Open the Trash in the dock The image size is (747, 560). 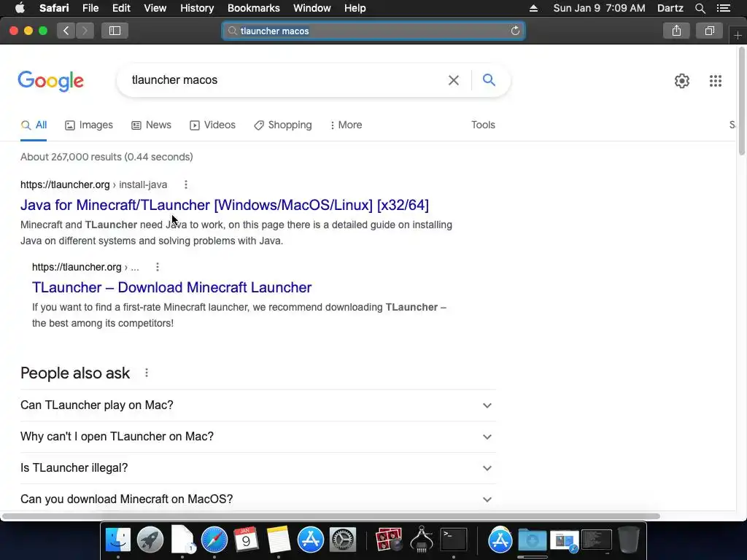click(x=629, y=540)
